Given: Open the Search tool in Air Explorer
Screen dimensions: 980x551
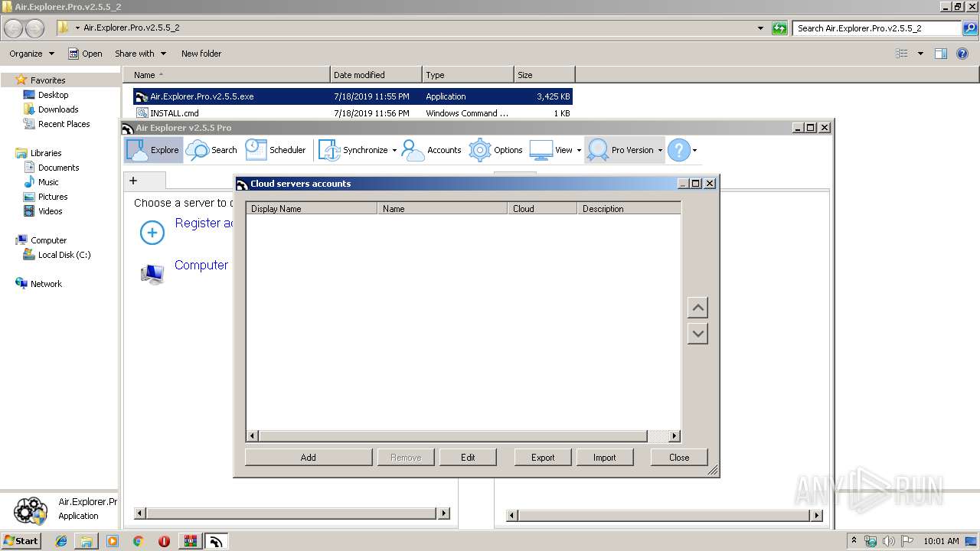Looking at the screenshot, I should (x=212, y=150).
